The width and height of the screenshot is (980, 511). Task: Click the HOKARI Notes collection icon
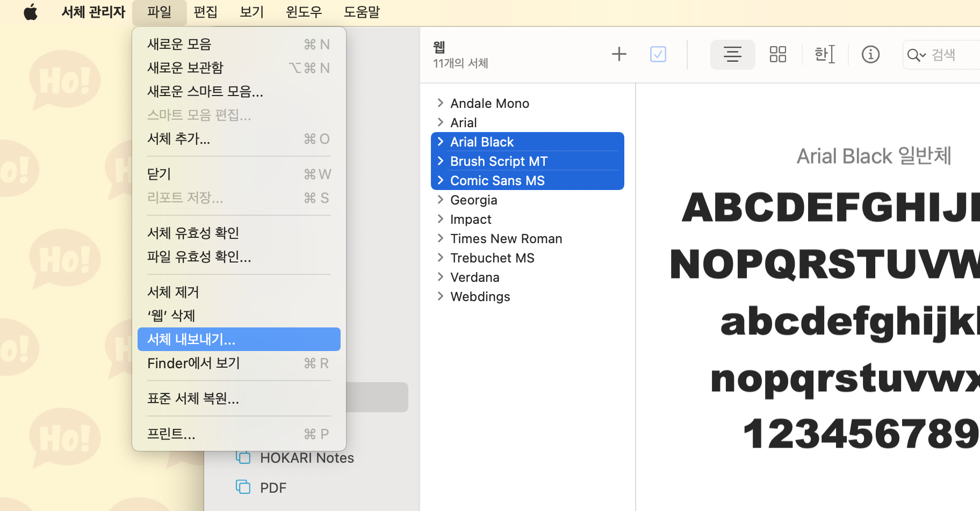(x=243, y=457)
